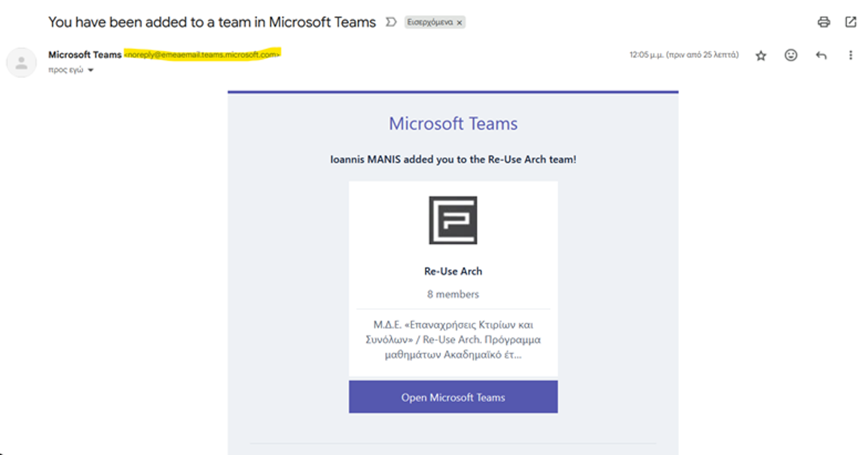Click the email subject line

pyautogui.click(x=212, y=22)
